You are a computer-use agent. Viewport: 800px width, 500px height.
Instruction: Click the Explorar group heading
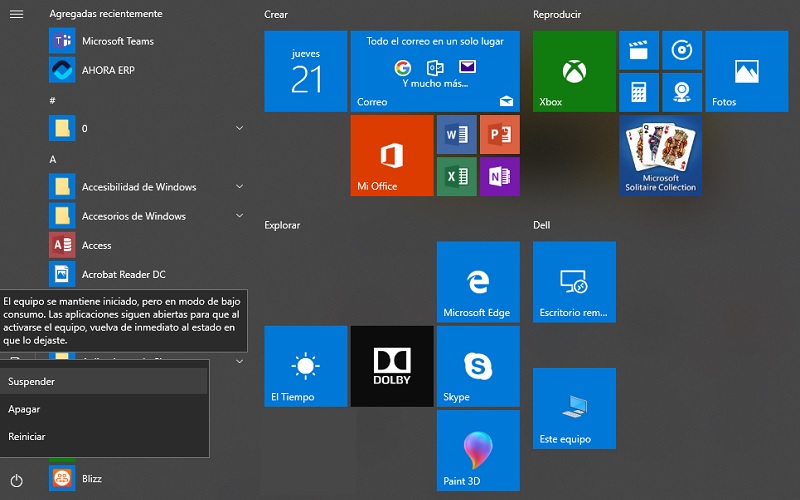point(282,225)
